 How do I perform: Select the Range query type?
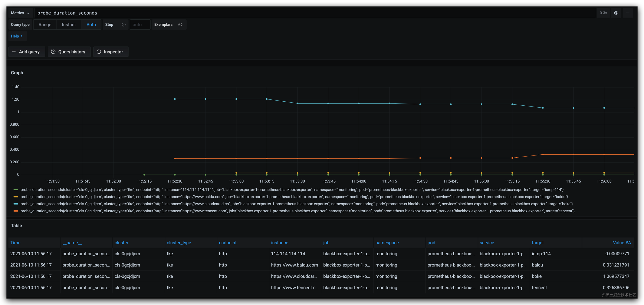point(45,24)
